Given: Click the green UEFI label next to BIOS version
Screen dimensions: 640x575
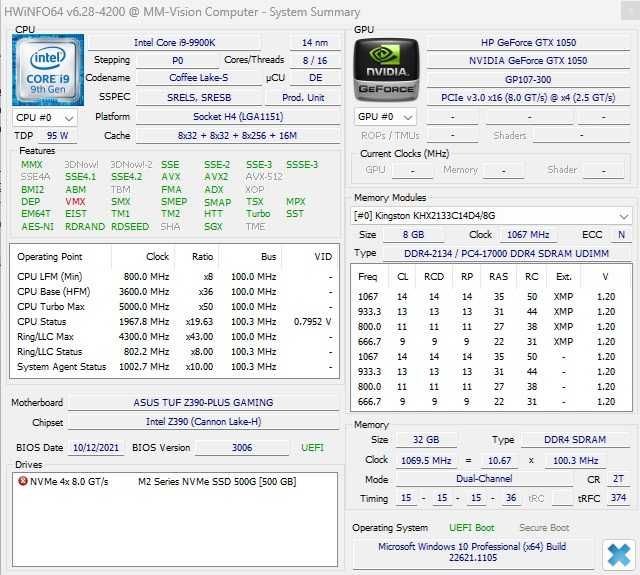Looking at the screenshot, I should point(312,448).
